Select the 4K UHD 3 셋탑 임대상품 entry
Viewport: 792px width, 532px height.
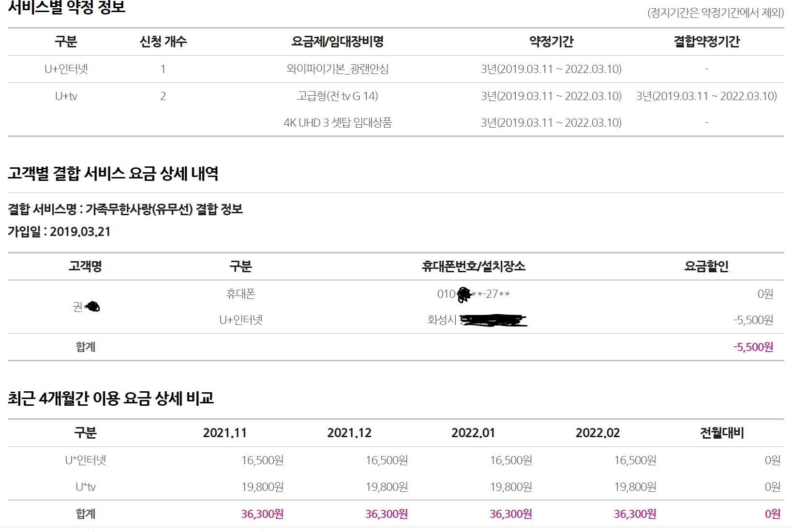pyautogui.click(x=337, y=123)
